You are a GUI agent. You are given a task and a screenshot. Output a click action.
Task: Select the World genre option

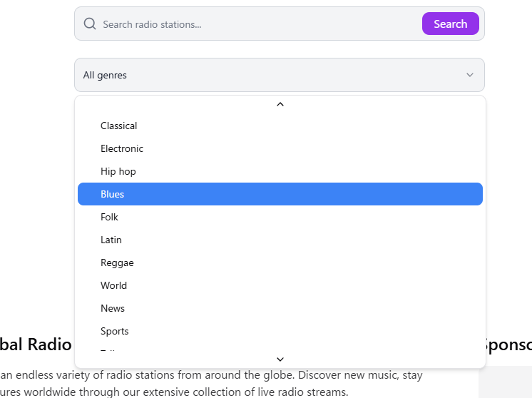click(x=280, y=285)
